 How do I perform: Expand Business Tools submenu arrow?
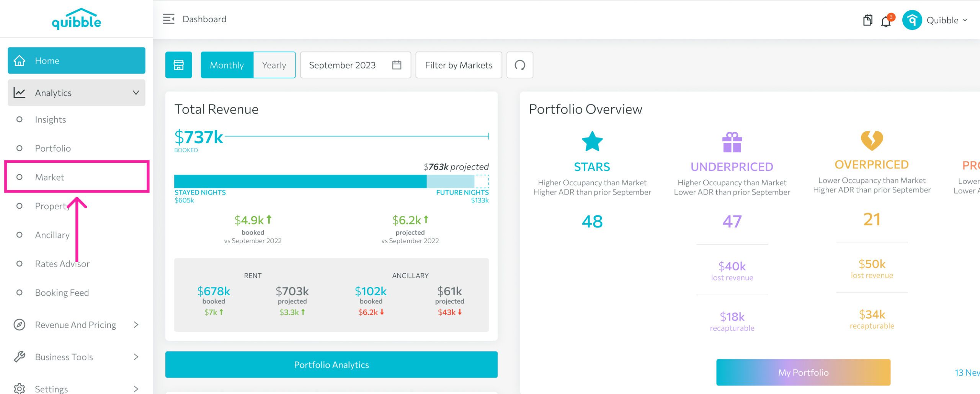(x=136, y=357)
